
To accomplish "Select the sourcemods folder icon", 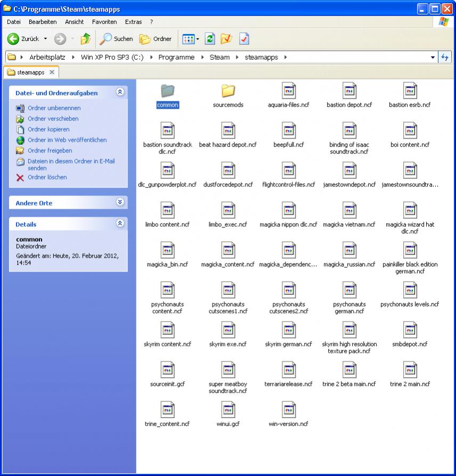I will point(228,91).
